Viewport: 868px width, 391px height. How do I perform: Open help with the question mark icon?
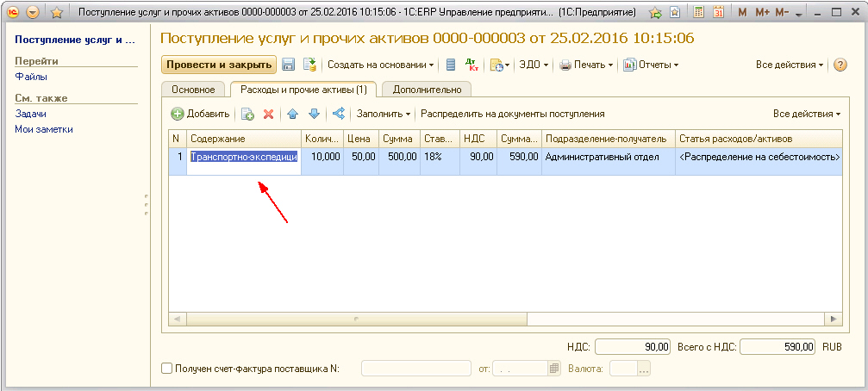[x=840, y=65]
